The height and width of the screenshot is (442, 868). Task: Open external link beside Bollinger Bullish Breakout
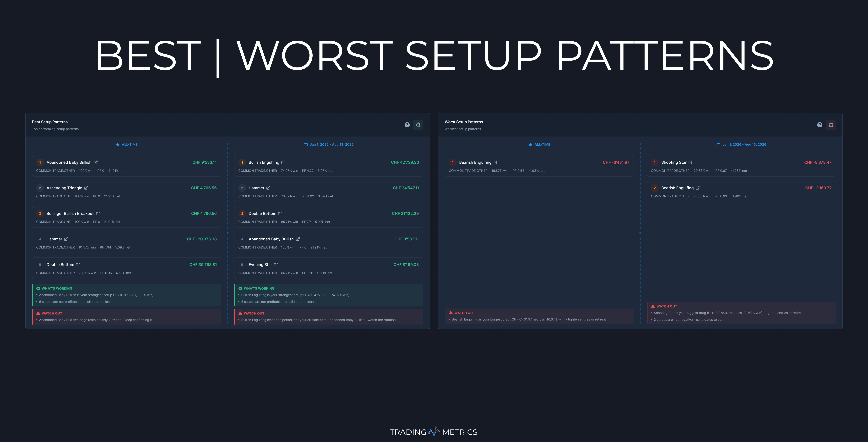click(x=98, y=213)
